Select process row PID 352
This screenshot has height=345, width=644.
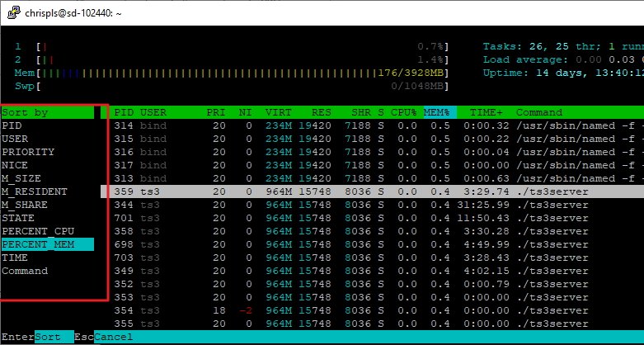coord(372,284)
